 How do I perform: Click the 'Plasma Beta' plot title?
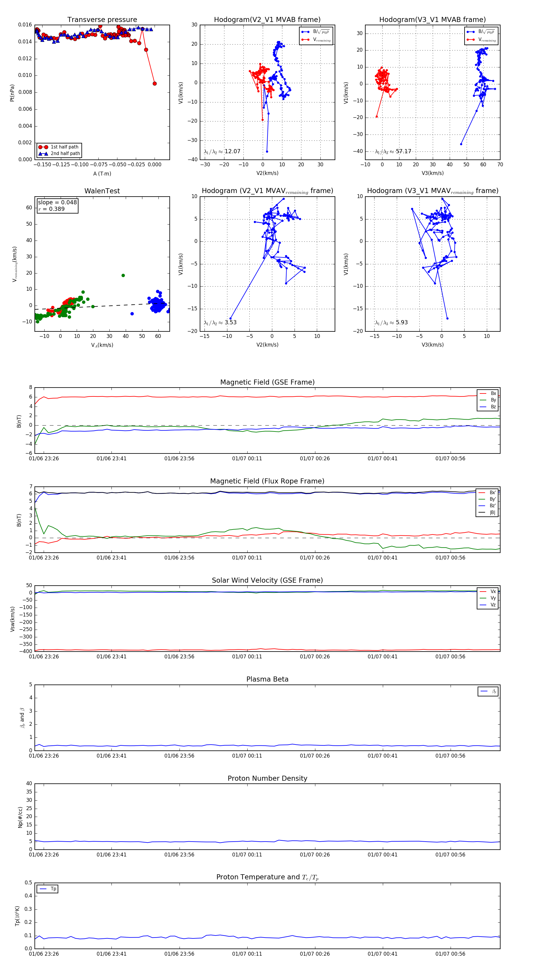pos(267,679)
